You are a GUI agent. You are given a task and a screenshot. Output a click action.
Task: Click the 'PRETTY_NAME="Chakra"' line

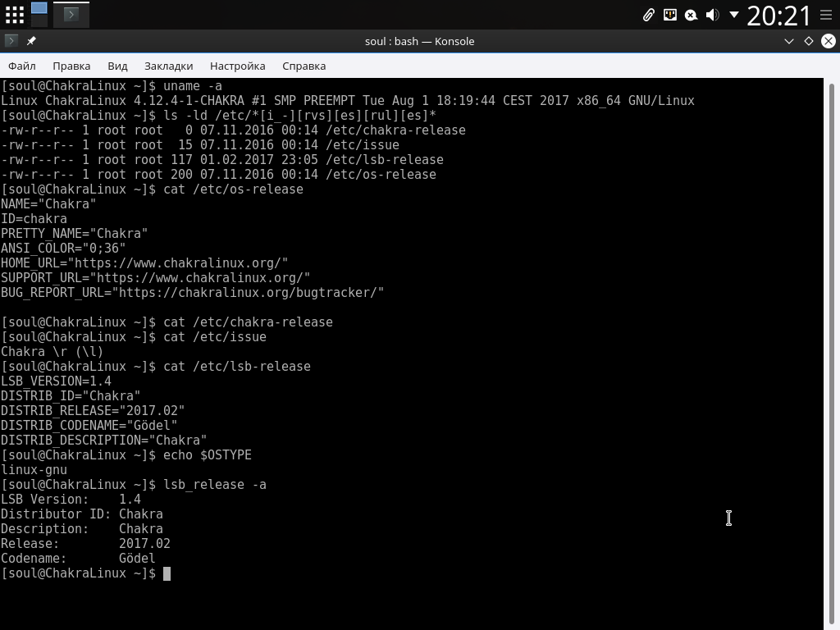pos(74,234)
